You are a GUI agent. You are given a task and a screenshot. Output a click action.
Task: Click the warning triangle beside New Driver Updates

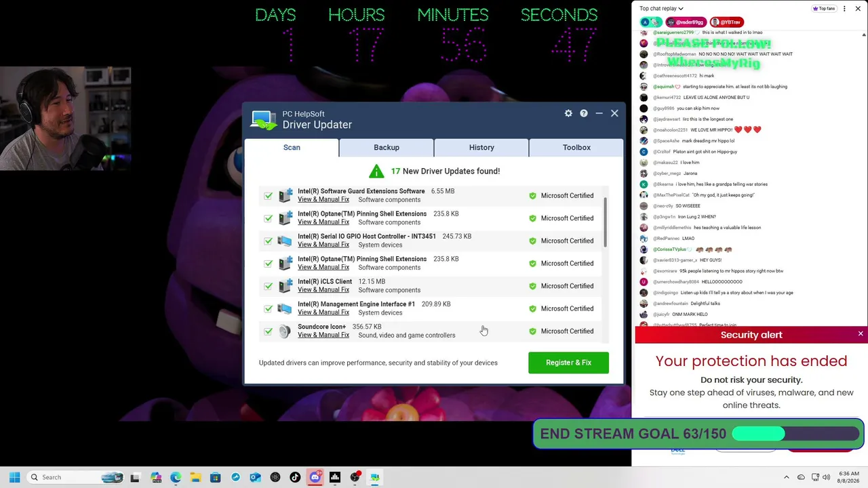[376, 171]
